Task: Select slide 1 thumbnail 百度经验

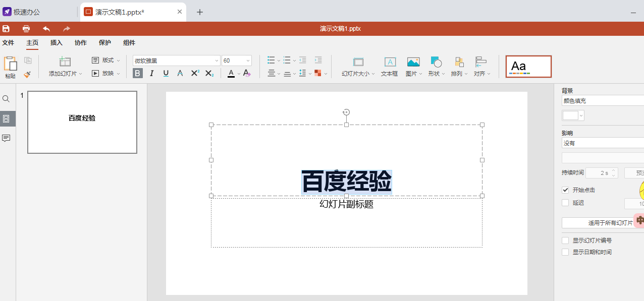Action: 82,122
